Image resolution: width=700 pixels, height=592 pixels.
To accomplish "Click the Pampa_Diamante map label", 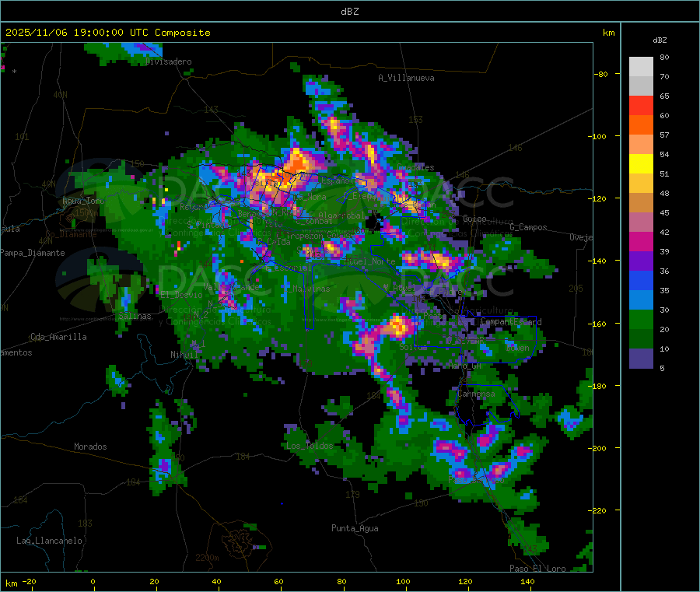I will [33, 253].
